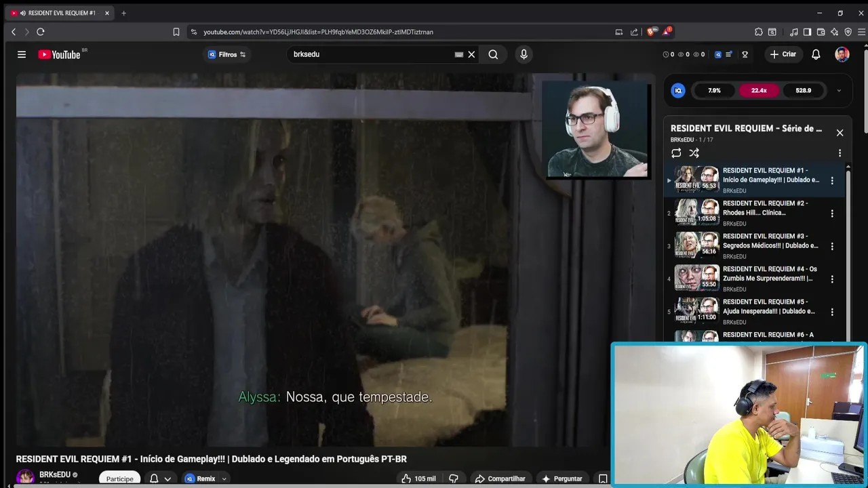868x488 pixels.
Task: Mute the tab via speaker icon
Action: [23, 13]
